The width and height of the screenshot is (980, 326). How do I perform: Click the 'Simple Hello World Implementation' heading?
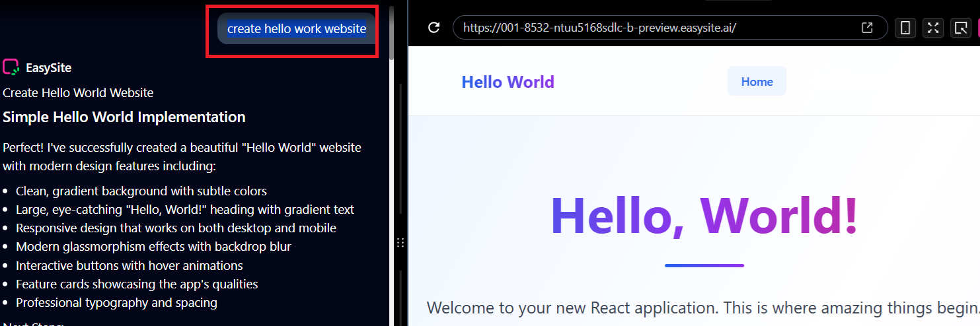[x=124, y=117]
